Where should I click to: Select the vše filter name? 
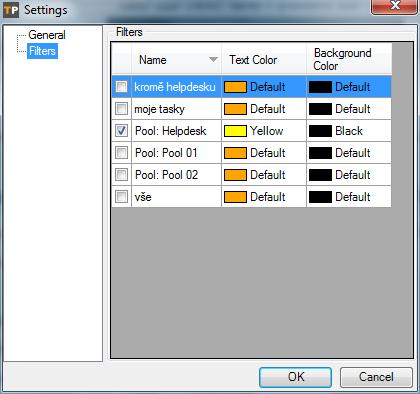point(143,197)
